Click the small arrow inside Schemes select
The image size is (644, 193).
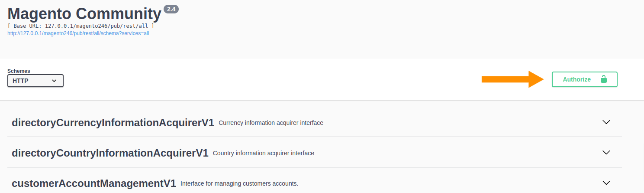click(54, 81)
